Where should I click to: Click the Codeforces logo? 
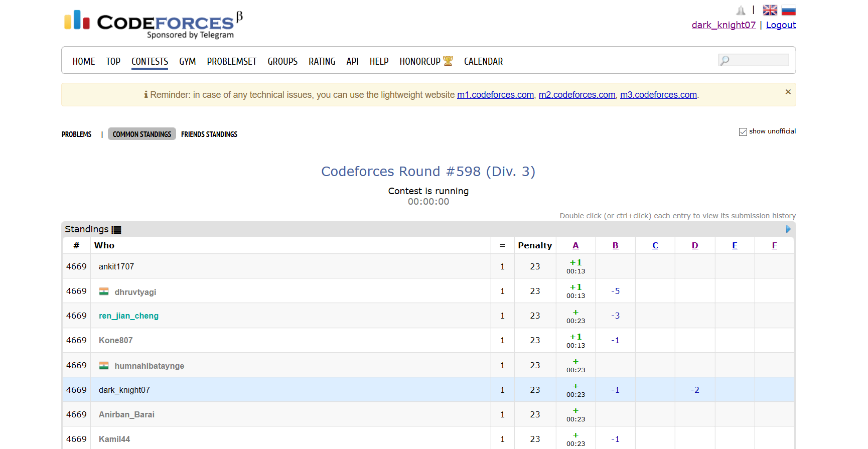tap(154, 24)
